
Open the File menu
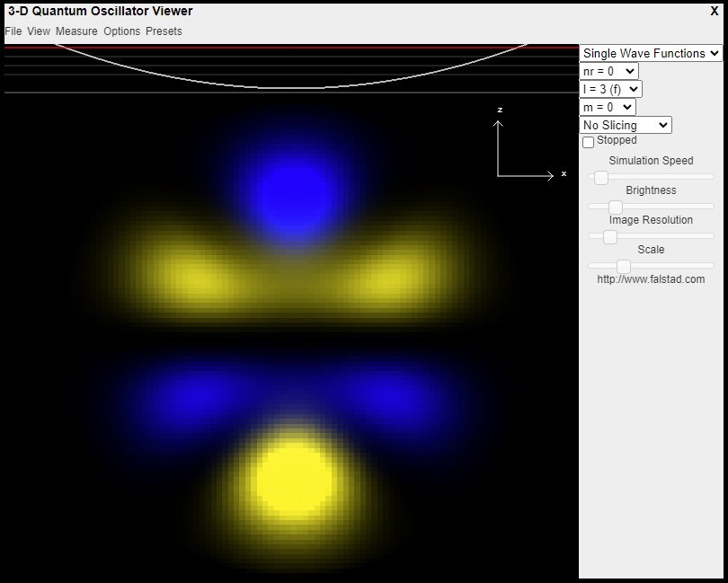pyautogui.click(x=13, y=31)
